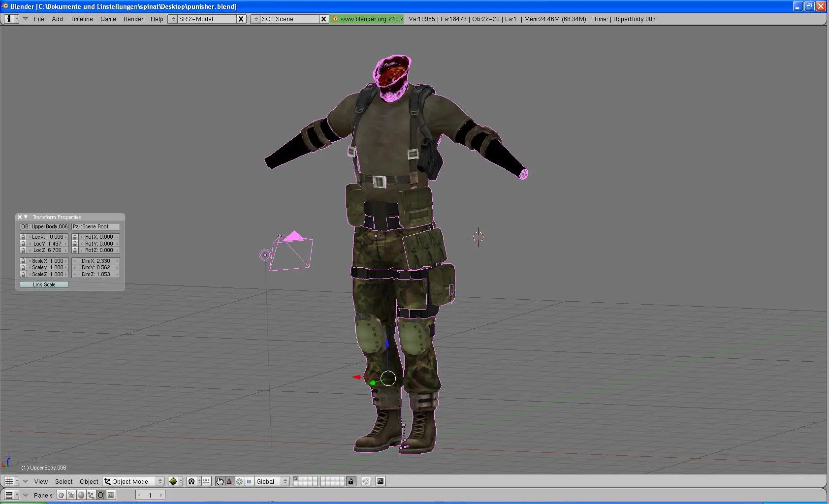Open the screen layout browse arrows

(x=173, y=19)
